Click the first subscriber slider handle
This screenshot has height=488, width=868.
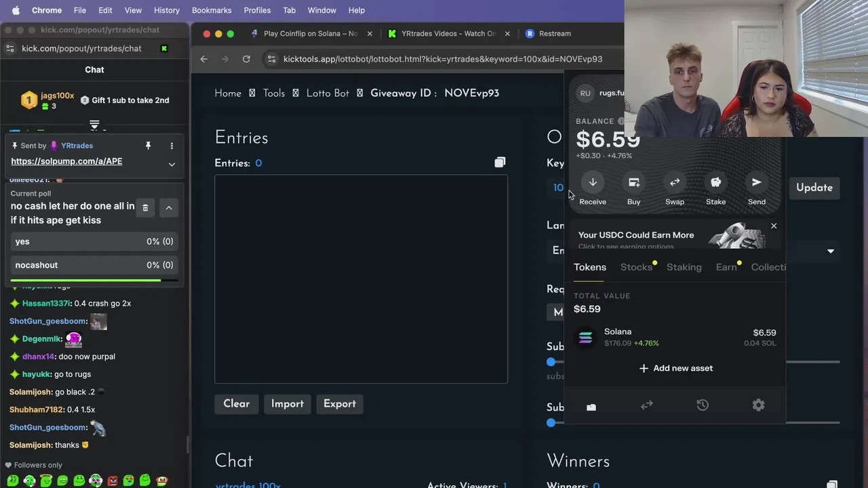coord(551,362)
